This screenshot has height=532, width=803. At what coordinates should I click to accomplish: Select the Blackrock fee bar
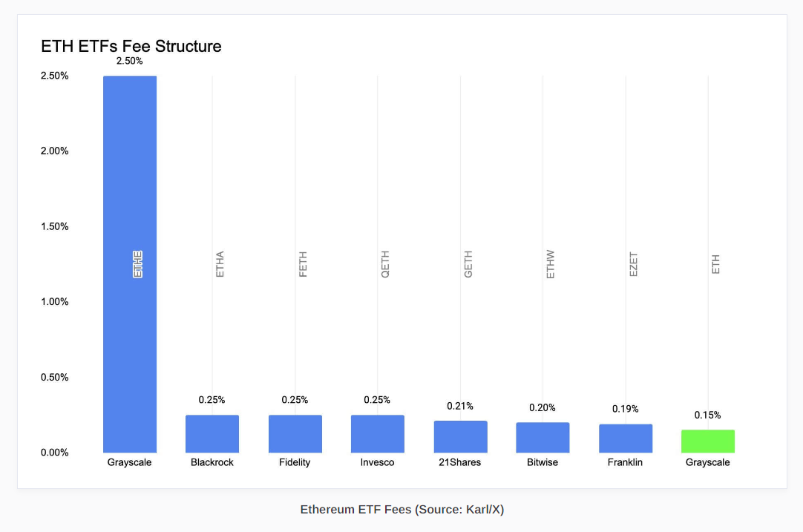(x=212, y=434)
